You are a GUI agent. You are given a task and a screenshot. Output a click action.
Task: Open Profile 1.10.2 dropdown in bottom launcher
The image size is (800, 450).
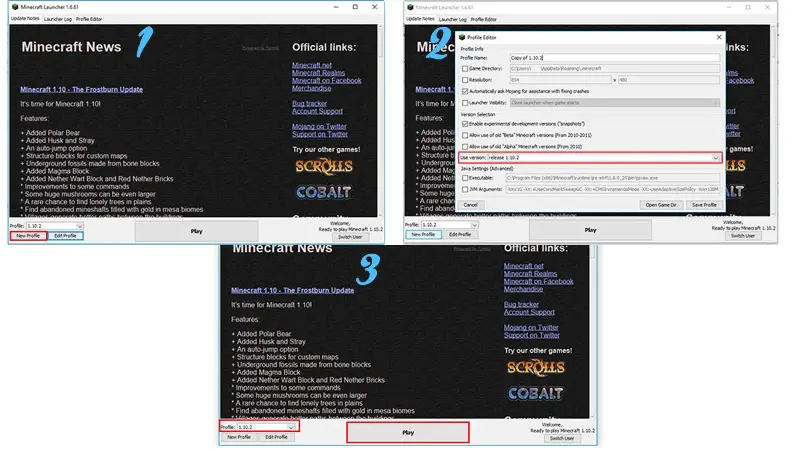point(266,427)
